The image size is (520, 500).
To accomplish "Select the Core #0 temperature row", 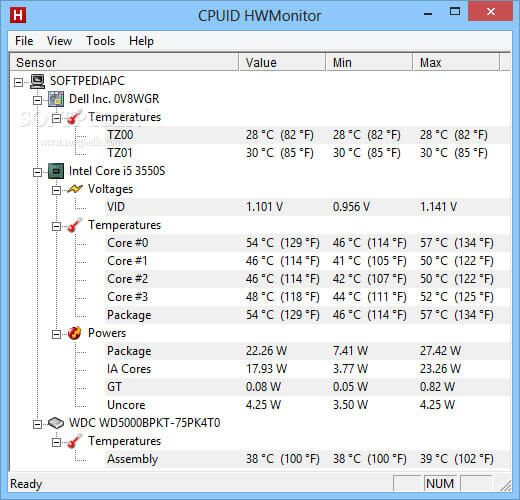I will tap(307, 243).
